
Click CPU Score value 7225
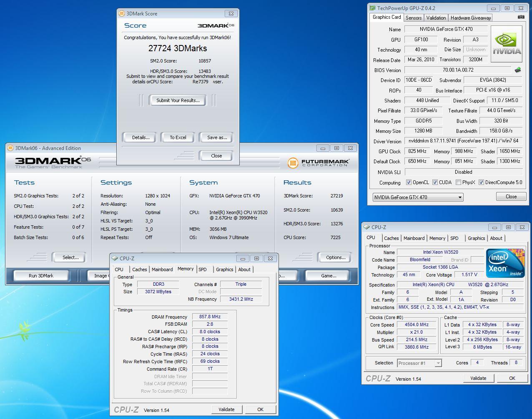click(335, 237)
